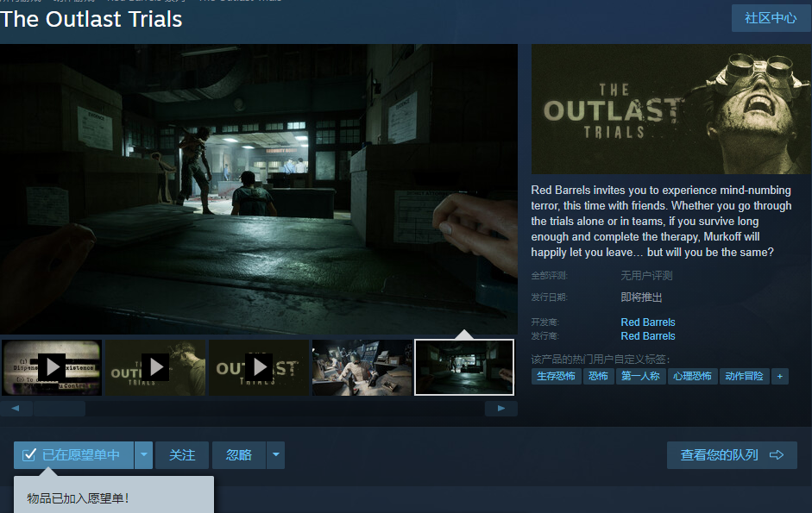The width and height of the screenshot is (812, 513).
Task: Toggle the 已在愿望单中 wishlist button
Action: point(73,455)
